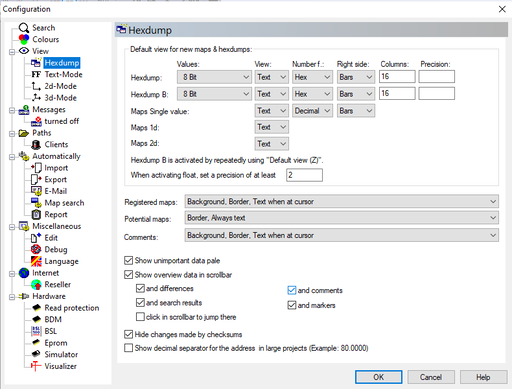This screenshot has width=512, height=389.
Task: Click the Text-Mode FF icon
Action: coord(36,74)
